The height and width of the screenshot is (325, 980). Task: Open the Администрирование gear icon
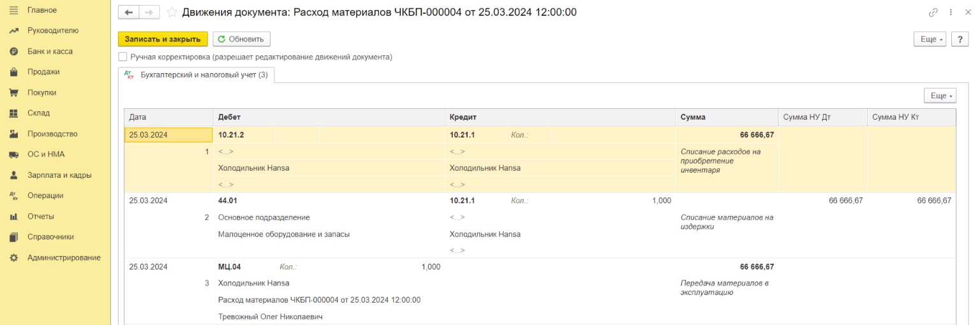(13, 257)
